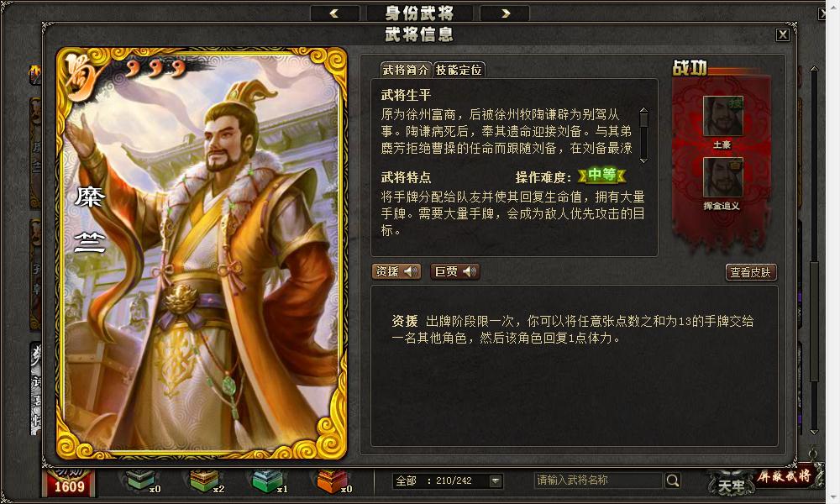This screenshot has height=504, width=840.
Task: Play the 资援 skill voice
Action: coord(396,271)
